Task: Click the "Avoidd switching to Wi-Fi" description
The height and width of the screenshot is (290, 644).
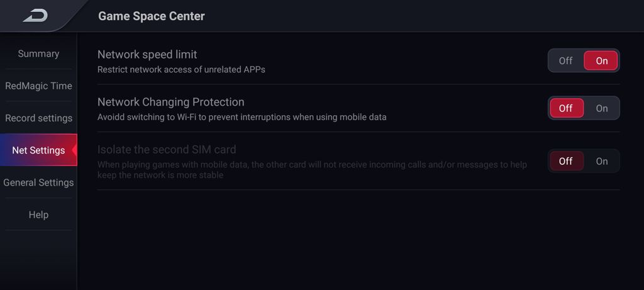Action: (242, 117)
